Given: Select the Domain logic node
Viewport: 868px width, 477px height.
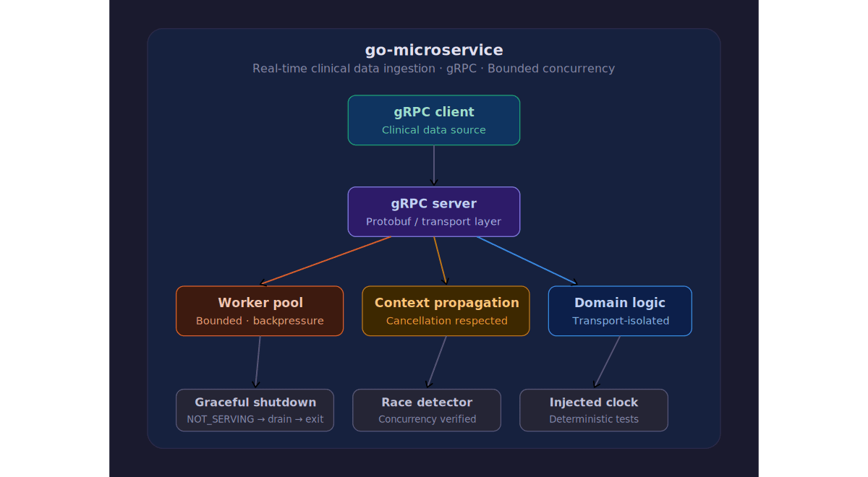Looking at the screenshot, I should 620,311.
